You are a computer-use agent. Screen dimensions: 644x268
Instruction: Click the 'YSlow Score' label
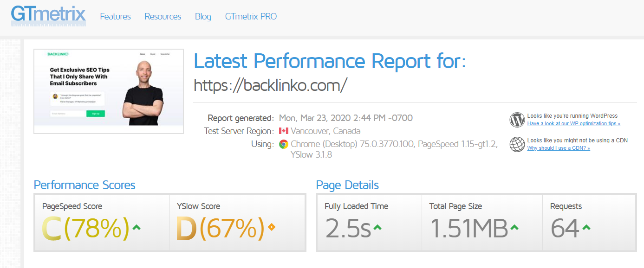point(199,206)
